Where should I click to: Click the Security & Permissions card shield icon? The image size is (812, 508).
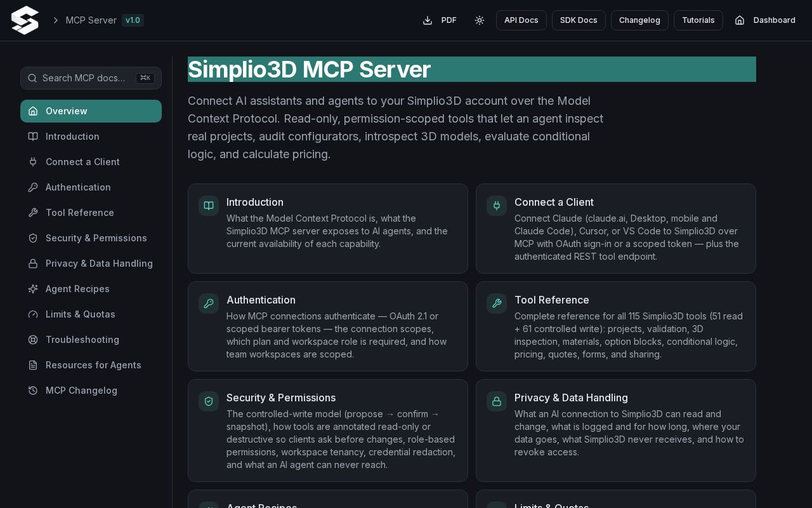click(209, 401)
